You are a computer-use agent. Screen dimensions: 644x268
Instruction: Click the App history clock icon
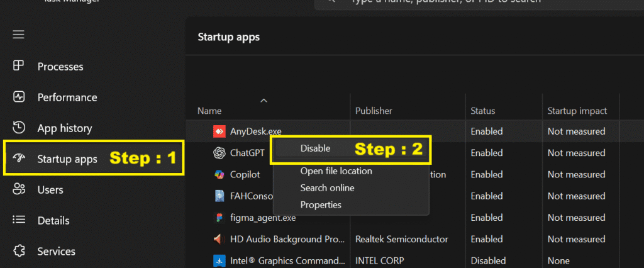[19, 128]
